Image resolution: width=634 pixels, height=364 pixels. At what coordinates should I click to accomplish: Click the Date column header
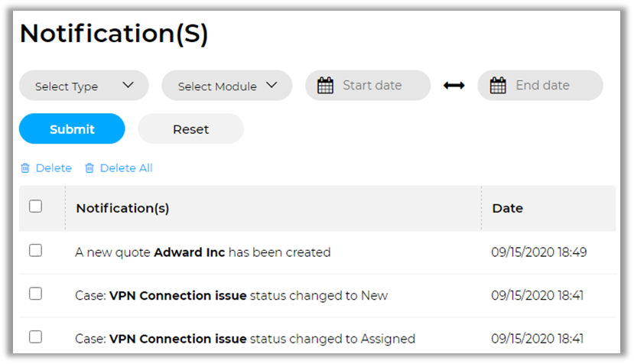[x=508, y=208]
